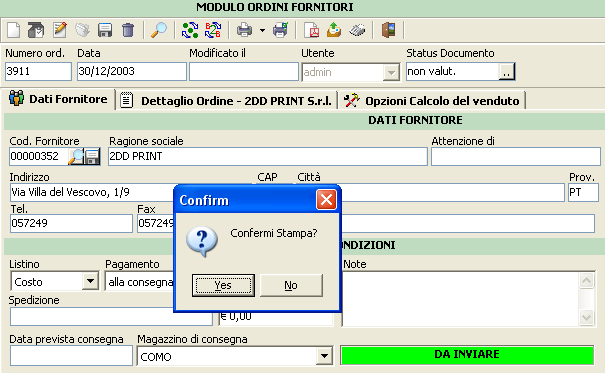Open Status Documento browse button
605x373 pixels.
click(507, 72)
